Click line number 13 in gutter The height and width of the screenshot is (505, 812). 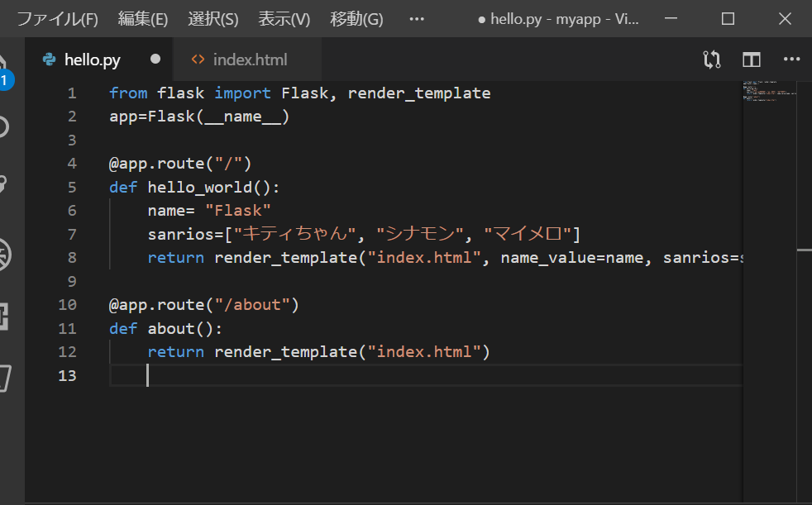point(67,376)
